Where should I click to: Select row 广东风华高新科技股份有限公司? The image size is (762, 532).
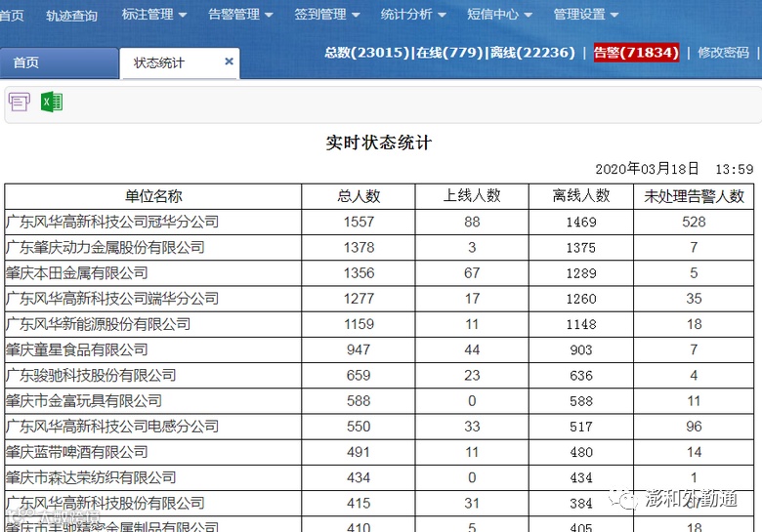(379, 504)
